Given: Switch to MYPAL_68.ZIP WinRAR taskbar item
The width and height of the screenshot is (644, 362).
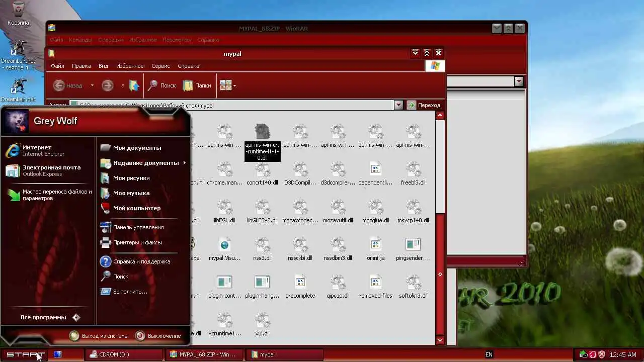Looking at the screenshot, I should pyautogui.click(x=205, y=354).
